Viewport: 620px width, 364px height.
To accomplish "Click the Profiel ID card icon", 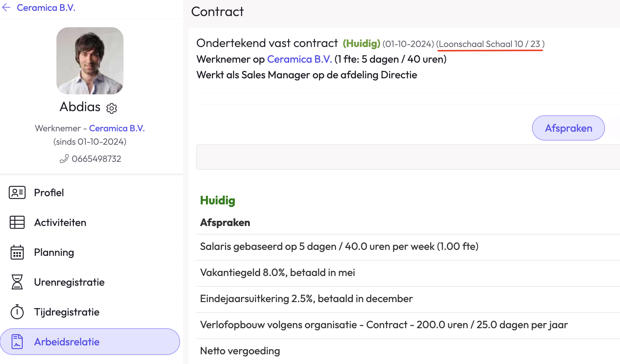I will pyautogui.click(x=17, y=192).
